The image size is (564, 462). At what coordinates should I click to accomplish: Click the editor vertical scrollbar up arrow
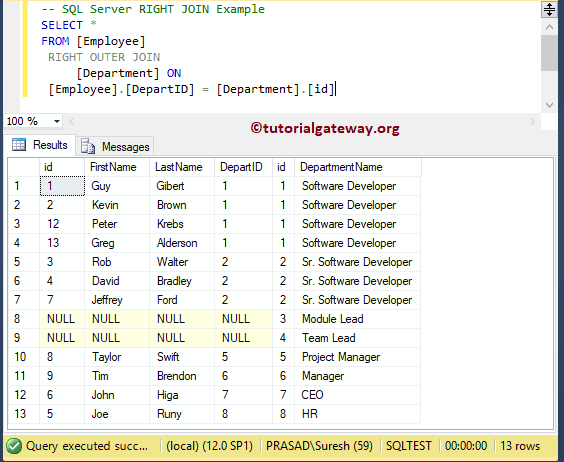pos(549,27)
